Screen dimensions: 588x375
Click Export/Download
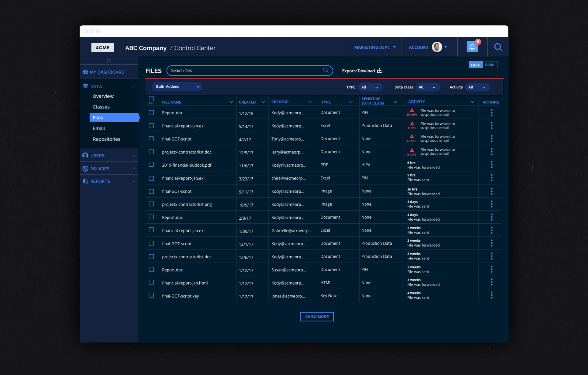click(x=358, y=71)
